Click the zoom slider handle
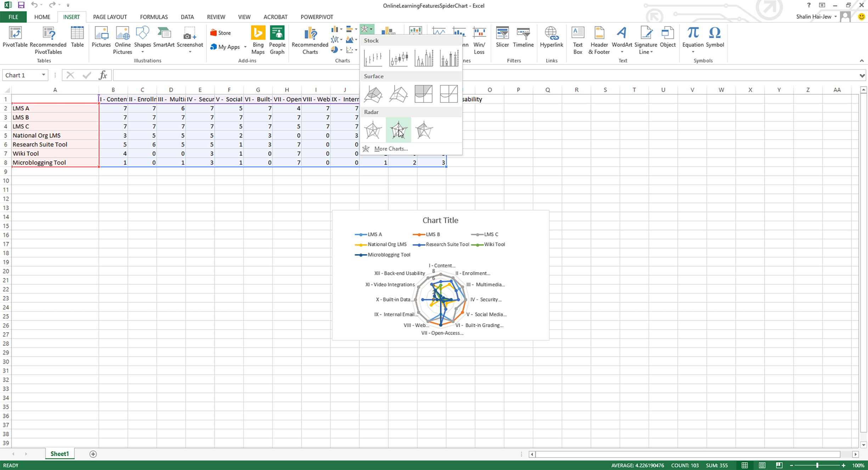The image size is (868, 470). click(817, 465)
